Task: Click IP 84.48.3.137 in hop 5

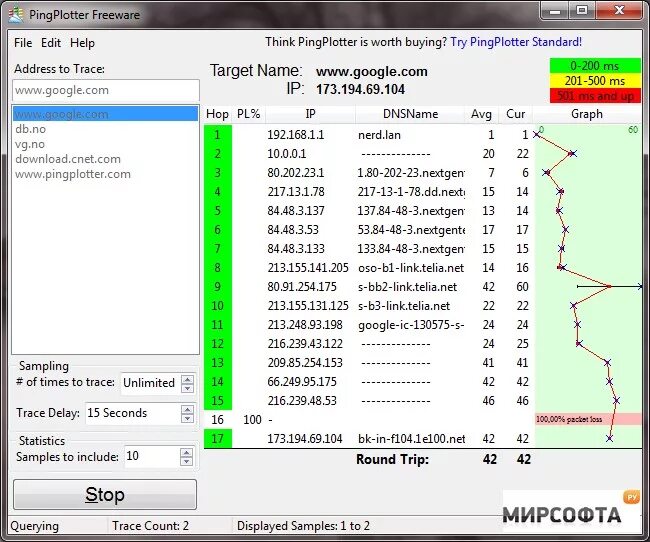Action: coord(296,211)
